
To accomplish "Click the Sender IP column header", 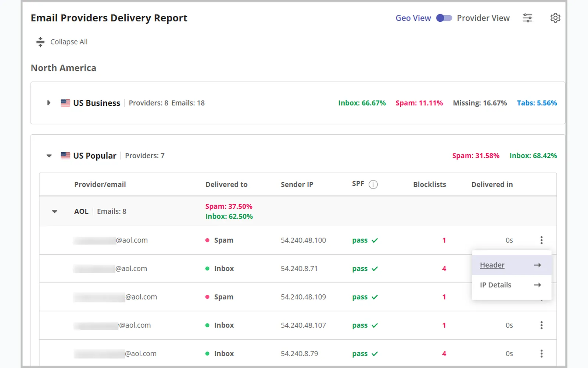I will 297,184.
